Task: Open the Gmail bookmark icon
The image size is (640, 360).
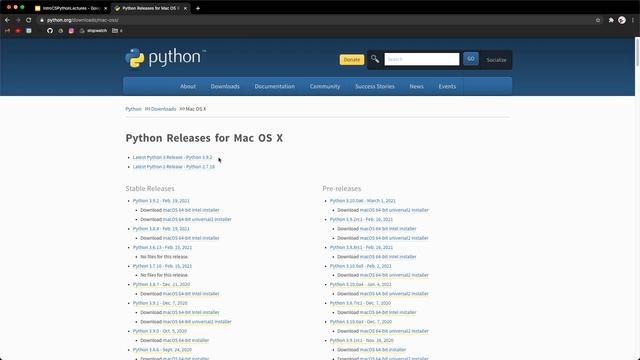Action: tap(7, 31)
